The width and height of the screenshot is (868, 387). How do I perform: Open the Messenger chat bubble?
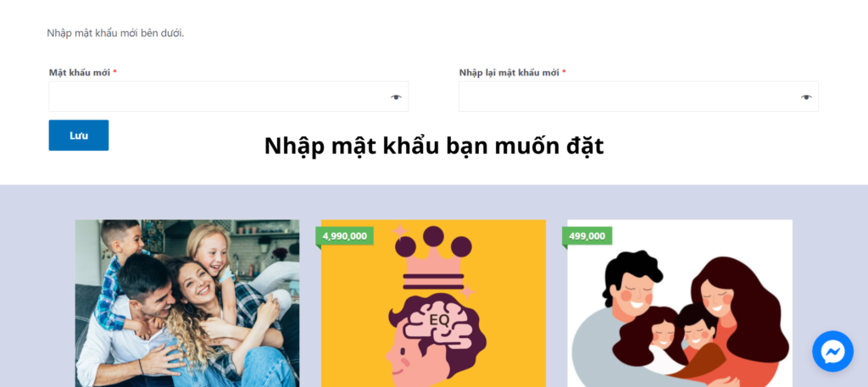[x=832, y=351]
